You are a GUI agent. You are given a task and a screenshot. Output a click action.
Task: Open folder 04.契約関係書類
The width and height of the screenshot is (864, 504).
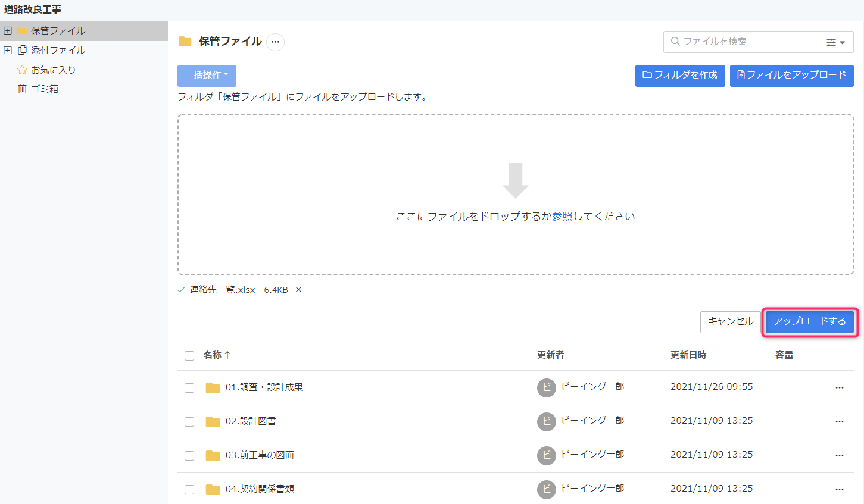coord(260,489)
